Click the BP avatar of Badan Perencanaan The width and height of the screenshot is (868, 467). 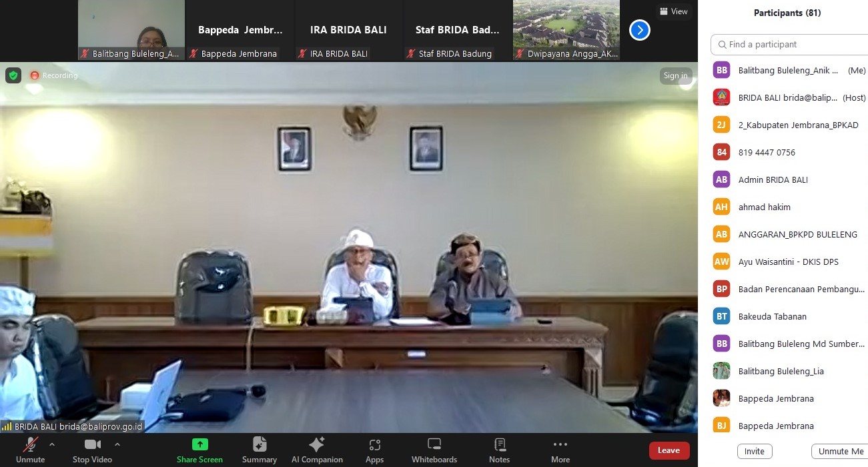pos(721,289)
